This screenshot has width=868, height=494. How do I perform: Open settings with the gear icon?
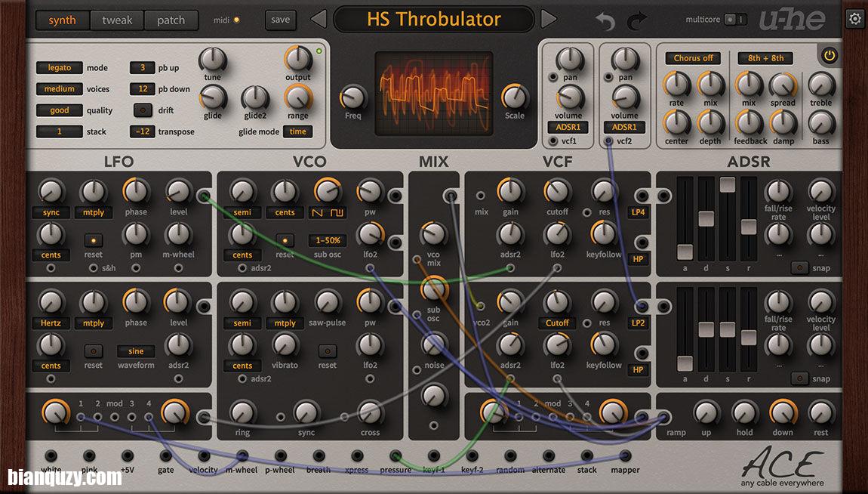[854, 20]
